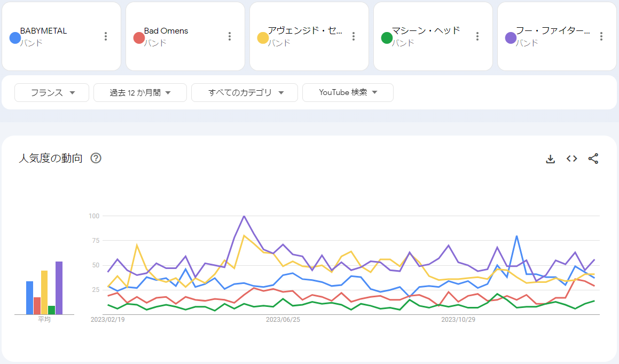Click the blue BABYMETAL average bar
The height and width of the screenshot is (364, 619).
(x=29, y=298)
